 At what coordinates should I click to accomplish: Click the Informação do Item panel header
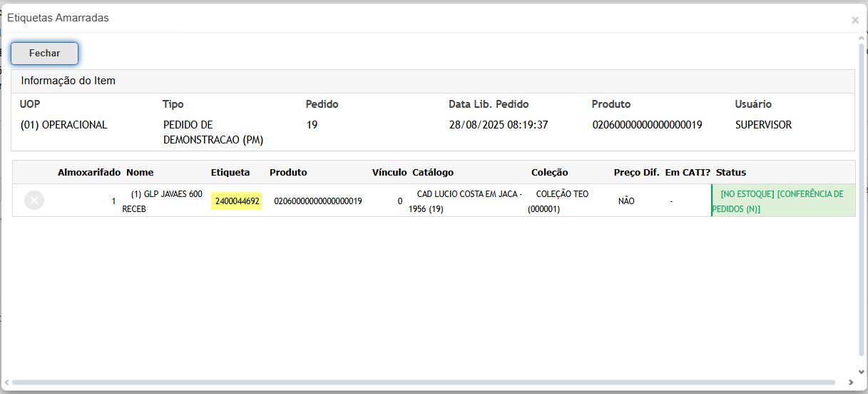(x=68, y=81)
